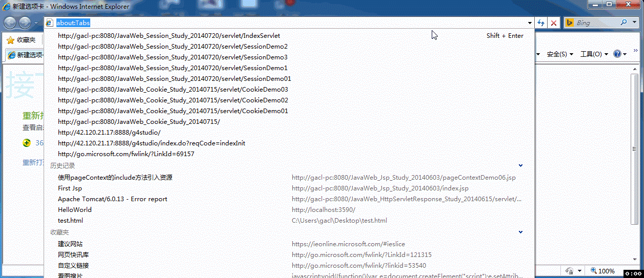Select the go.microsoft.com LinkId=69157 suggestion
Viewport: 644px width, 278px height.
coord(289,154)
